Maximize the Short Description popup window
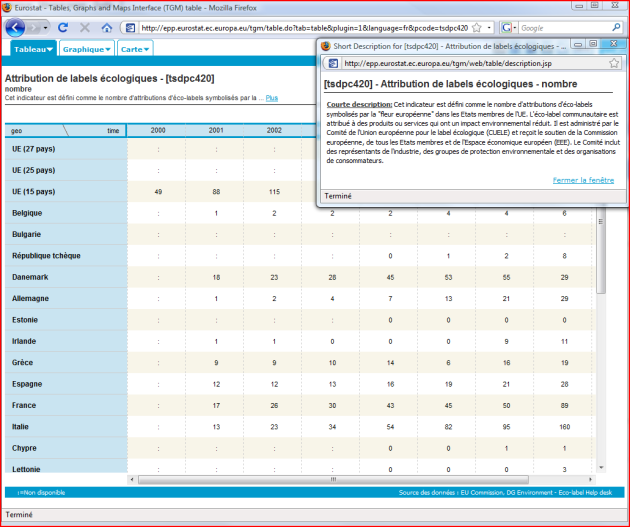The image size is (630, 527). click(593, 44)
